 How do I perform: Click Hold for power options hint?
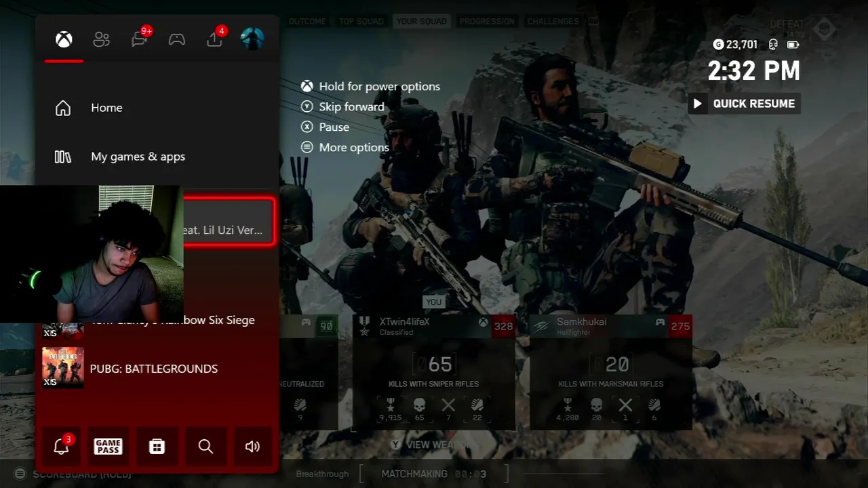[x=370, y=86]
